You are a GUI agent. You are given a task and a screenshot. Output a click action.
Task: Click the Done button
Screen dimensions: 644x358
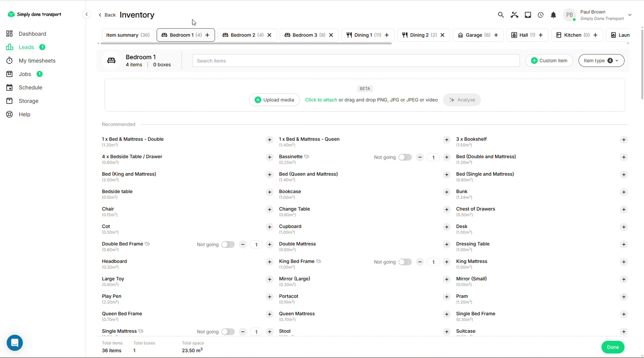613,347
